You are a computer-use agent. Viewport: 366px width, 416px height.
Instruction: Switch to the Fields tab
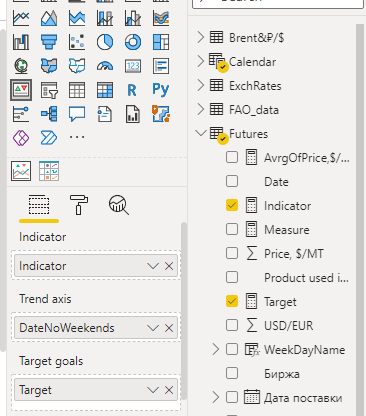point(39,205)
